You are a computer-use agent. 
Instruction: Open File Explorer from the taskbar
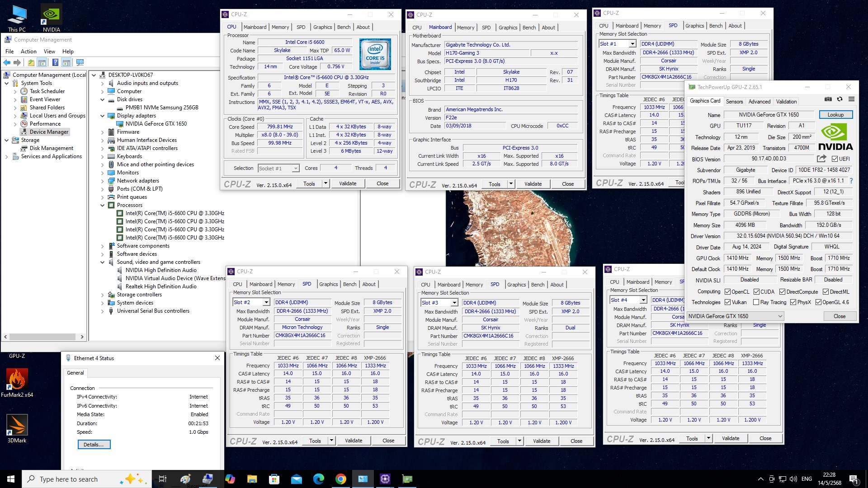coord(252,479)
